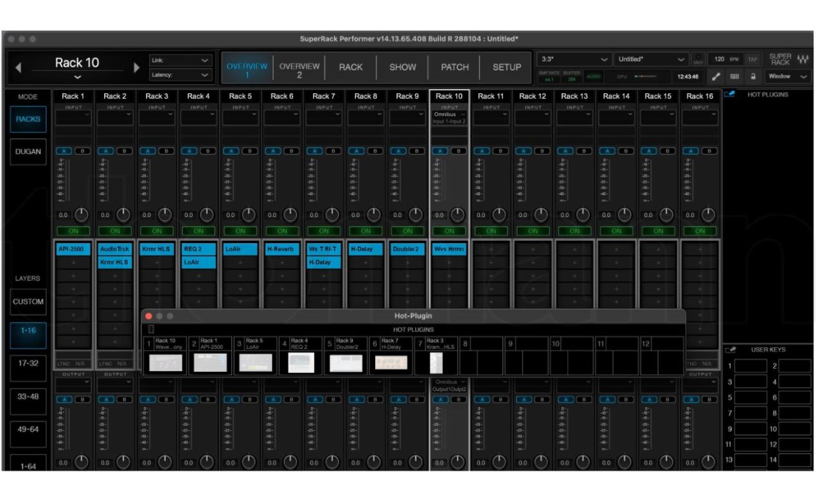The image size is (816, 504).
Task: Toggle Rack 13 ON button
Action: point(574,231)
